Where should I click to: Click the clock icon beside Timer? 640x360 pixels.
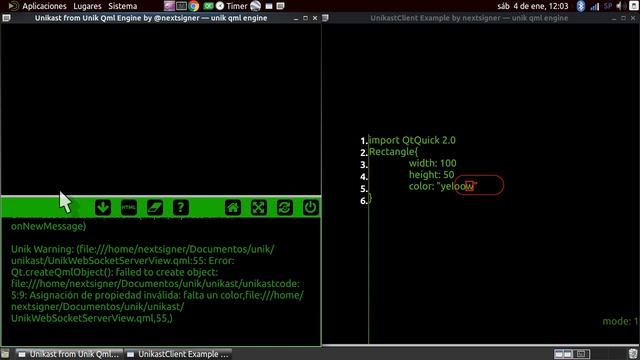point(220,6)
